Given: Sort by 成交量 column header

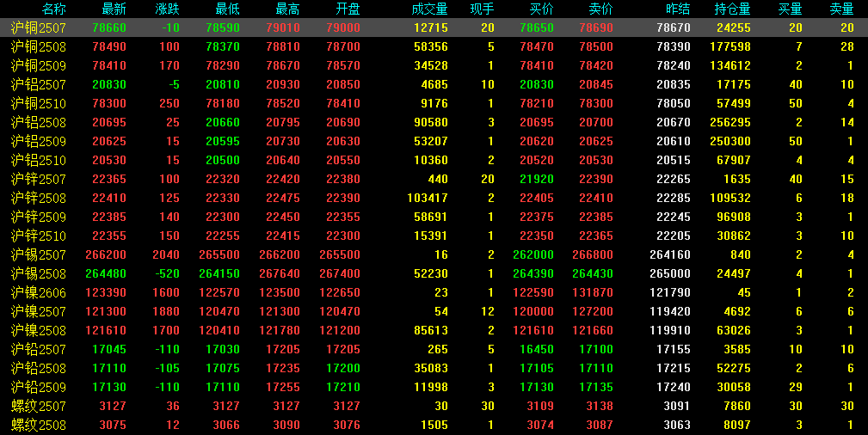Looking at the screenshot, I should click(x=429, y=9).
